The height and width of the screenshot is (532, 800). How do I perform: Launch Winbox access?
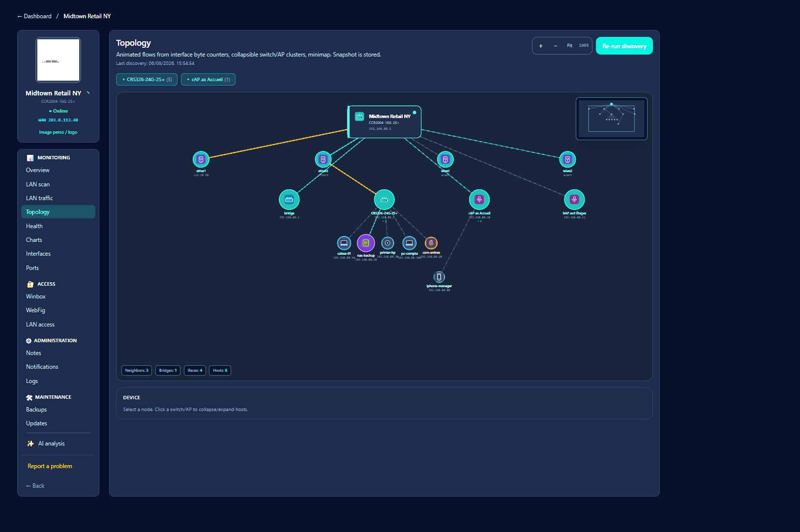(58, 296)
